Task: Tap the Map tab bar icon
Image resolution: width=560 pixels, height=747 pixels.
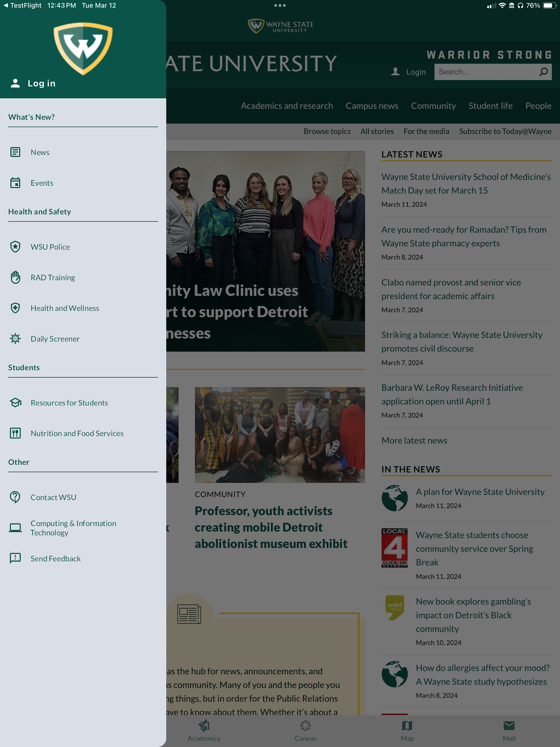Action: click(x=407, y=725)
